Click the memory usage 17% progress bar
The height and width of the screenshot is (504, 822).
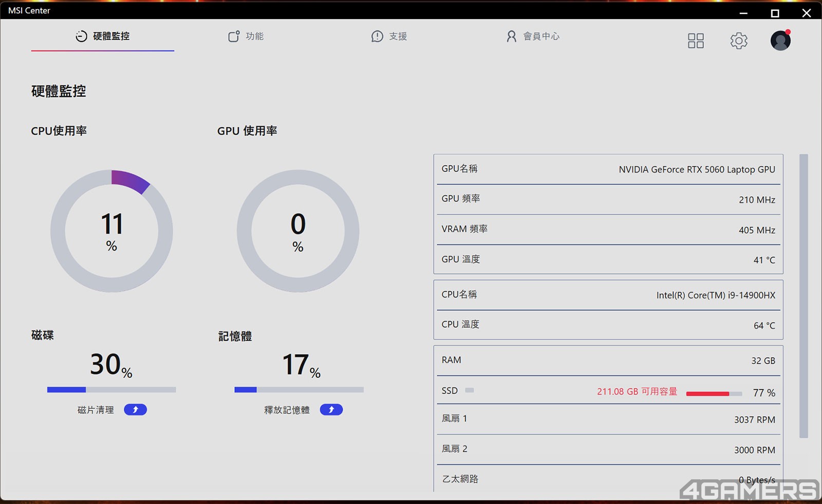click(298, 389)
